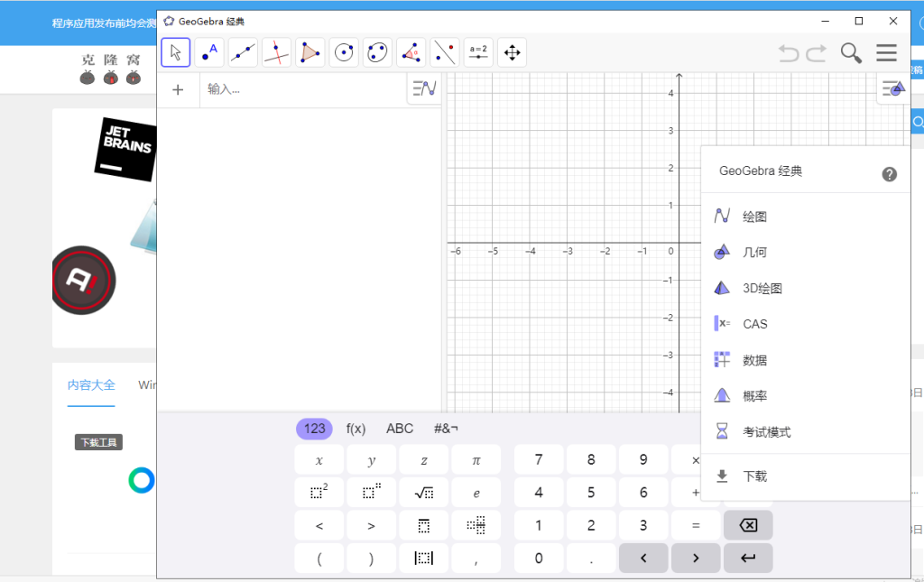Viewport: 924px width, 582px height.
Task: Click 下载工具 label in background webpage
Action: pyautogui.click(x=98, y=442)
